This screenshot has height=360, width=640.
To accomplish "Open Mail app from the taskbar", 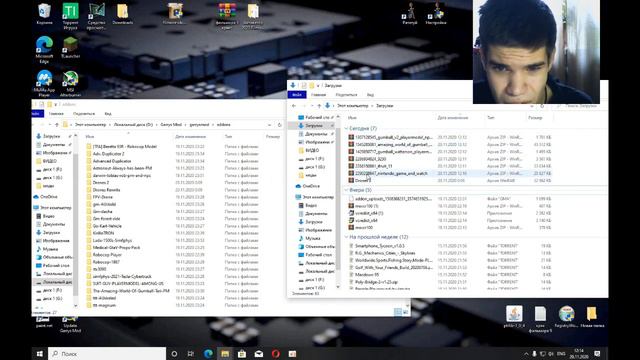I will 259,353.
